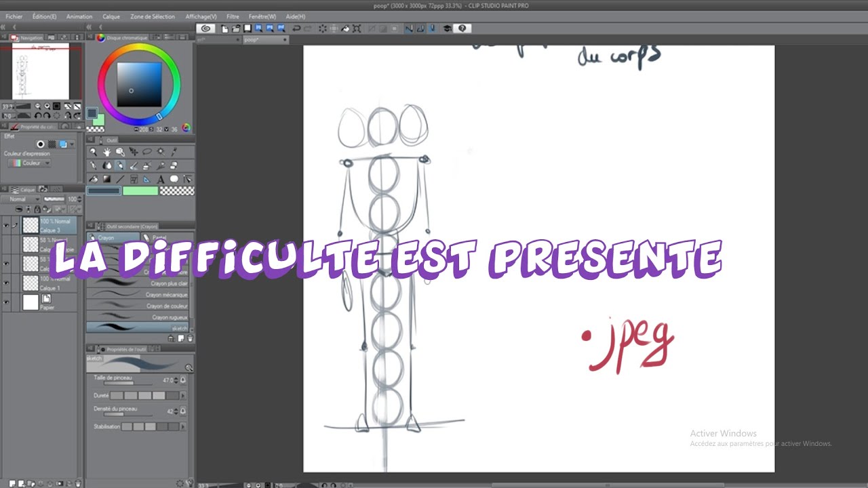Switch to the poop* document tab
Viewport: 868px width, 488px height.
tap(264, 39)
